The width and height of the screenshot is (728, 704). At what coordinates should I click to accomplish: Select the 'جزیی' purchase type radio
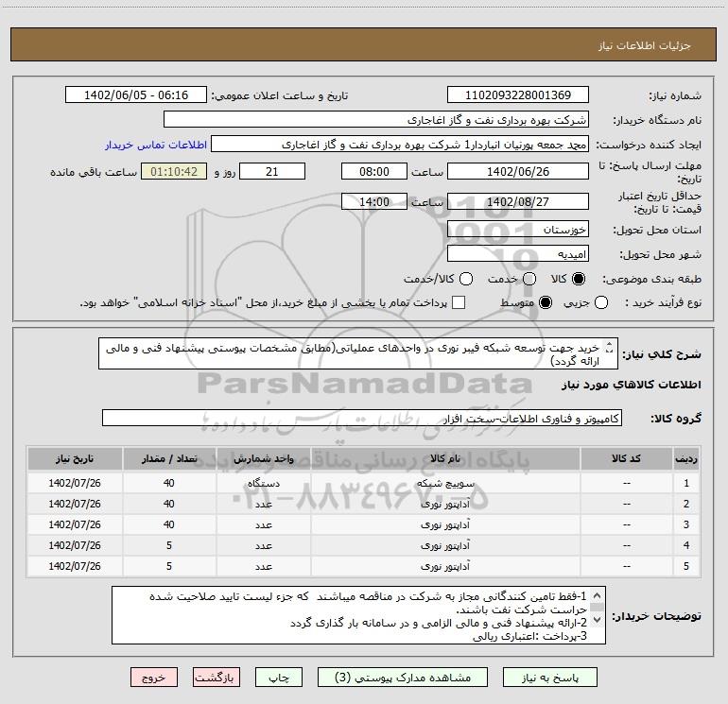[601, 302]
